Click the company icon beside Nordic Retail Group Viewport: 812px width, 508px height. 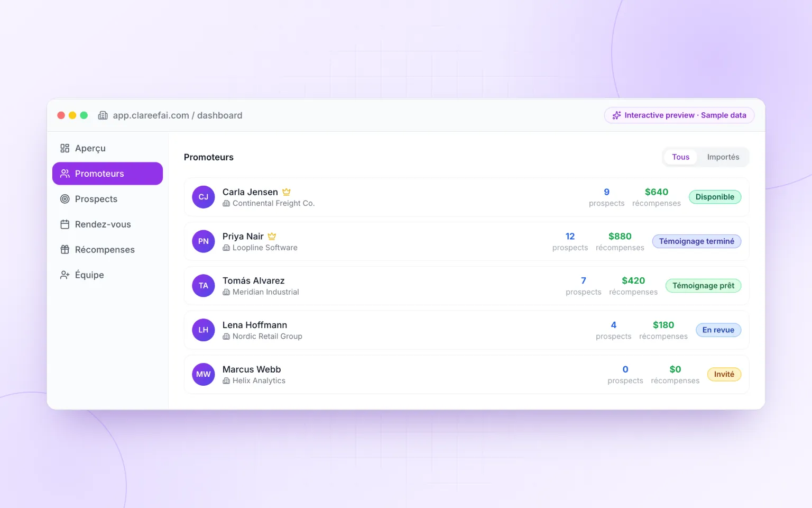226,337
